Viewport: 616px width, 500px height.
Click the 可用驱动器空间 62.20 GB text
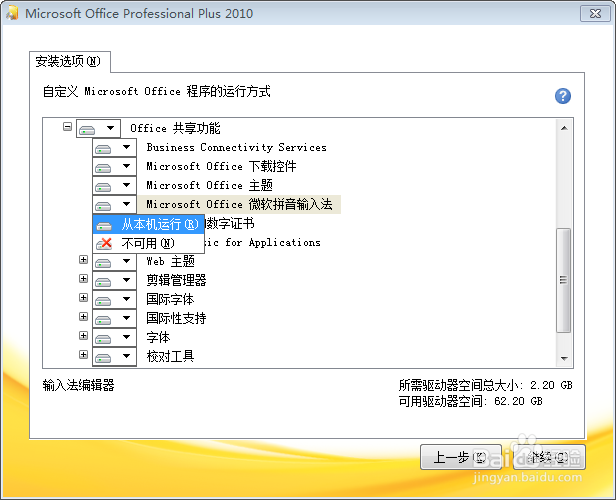tap(470, 401)
